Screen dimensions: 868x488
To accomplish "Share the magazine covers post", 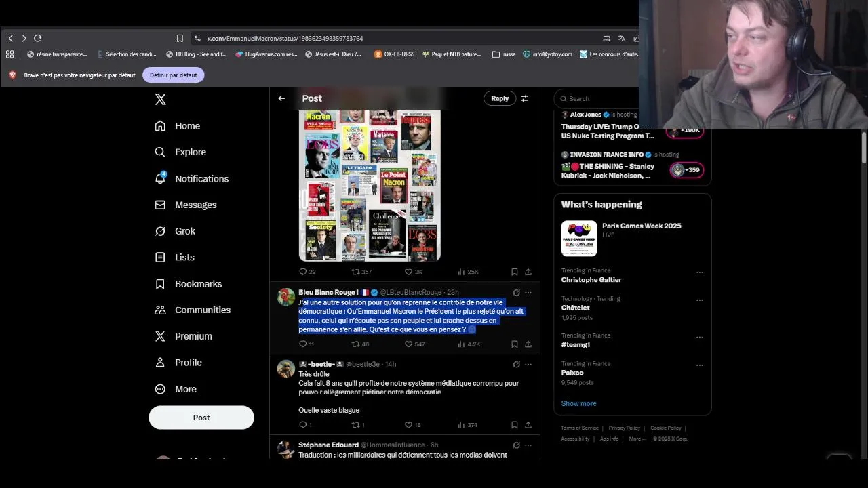I will click(528, 272).
